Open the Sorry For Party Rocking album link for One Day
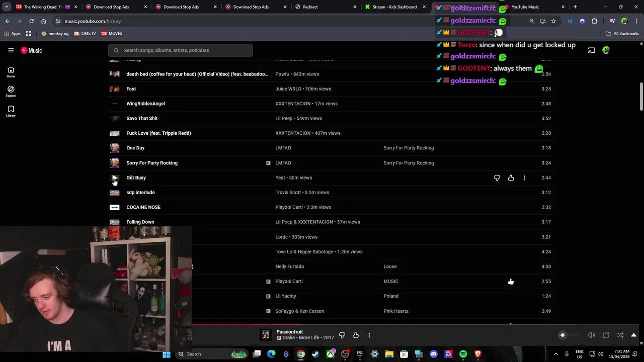The image size is (644, 362). click(x=409, y=148)
